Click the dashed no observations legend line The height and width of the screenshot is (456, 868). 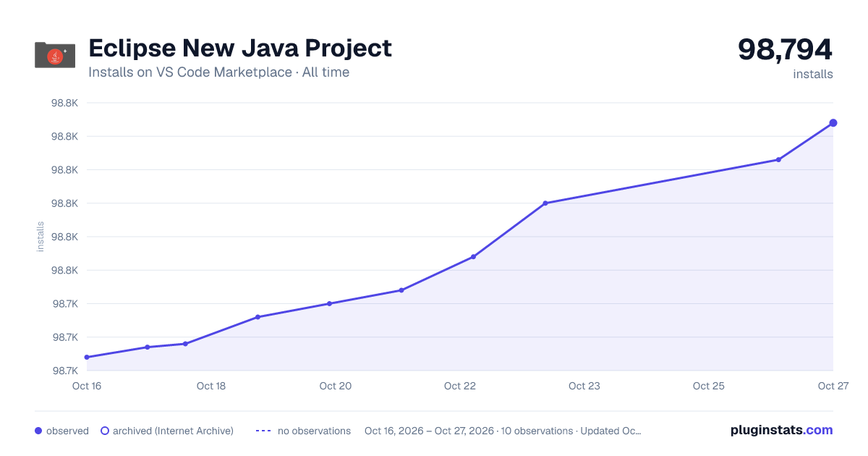point(263,431)
